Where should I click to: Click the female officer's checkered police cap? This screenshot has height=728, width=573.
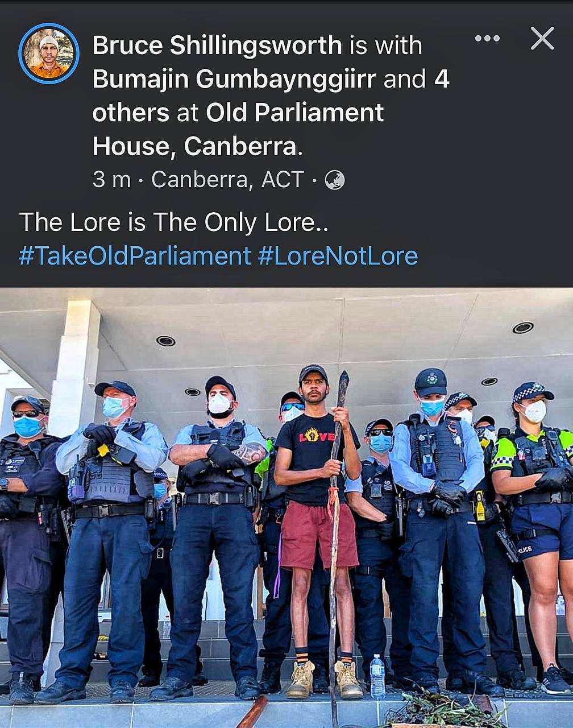[532, 392]
